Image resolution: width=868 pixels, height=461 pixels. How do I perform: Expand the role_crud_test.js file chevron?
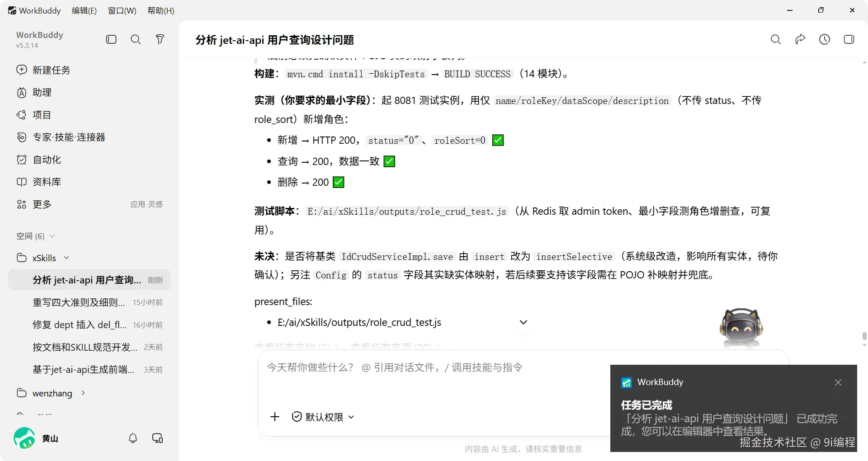tap(524, 322)
